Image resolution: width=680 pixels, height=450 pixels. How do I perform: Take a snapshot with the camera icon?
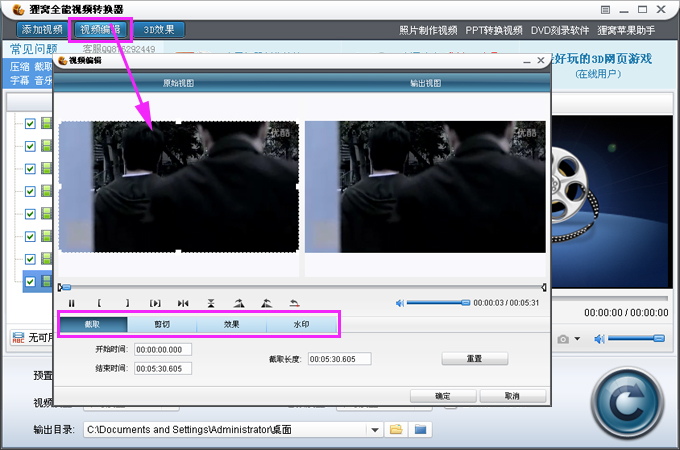click(x=563, y=339)
